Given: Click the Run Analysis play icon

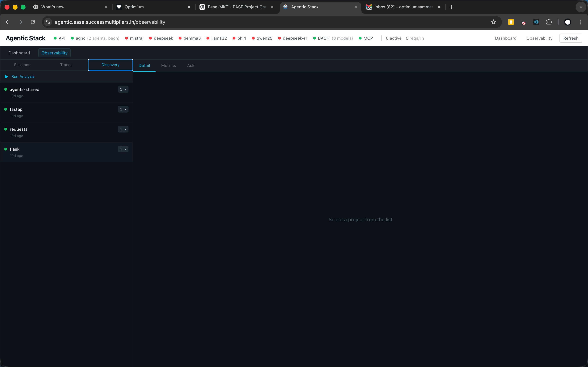Looking at the screenshot, I should (x=6, y=77).
